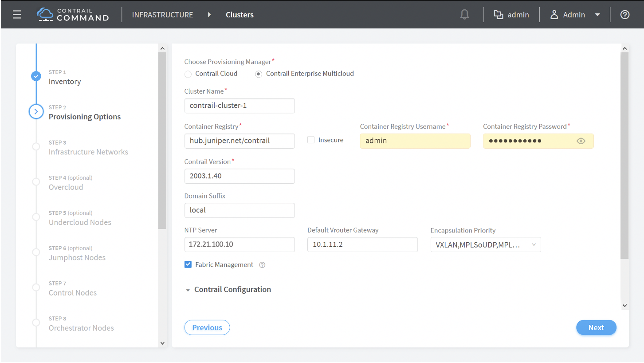Click the Previous button

click(207, 327)
